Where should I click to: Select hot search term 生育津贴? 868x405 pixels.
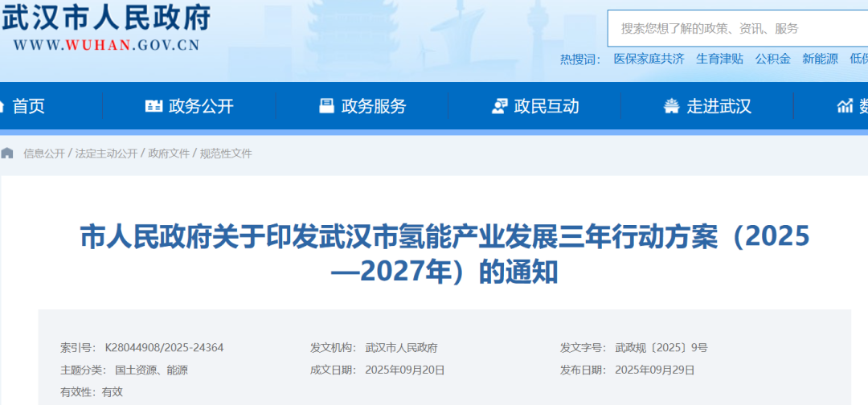coord(719,59)
